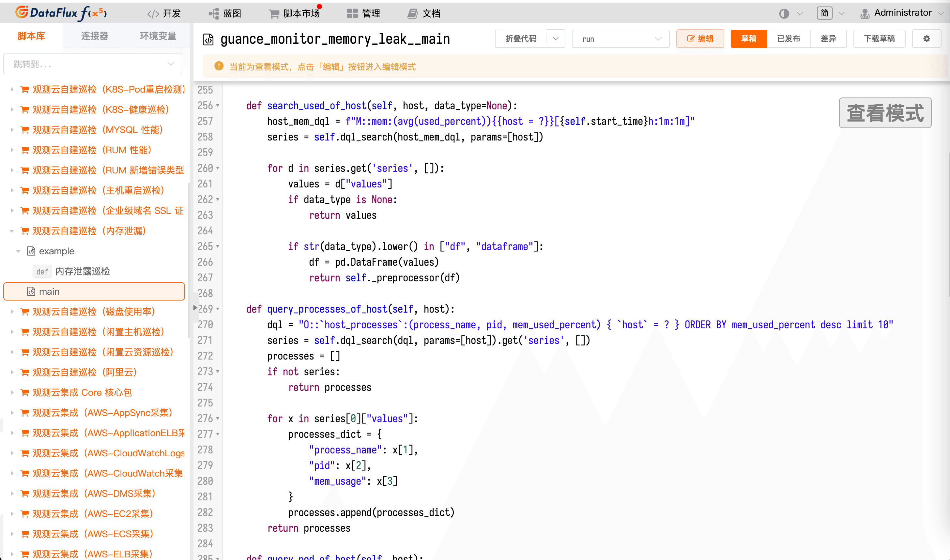Select the main script in tree
The height and width of the screenshot is (560, 950).
(94, 292)
